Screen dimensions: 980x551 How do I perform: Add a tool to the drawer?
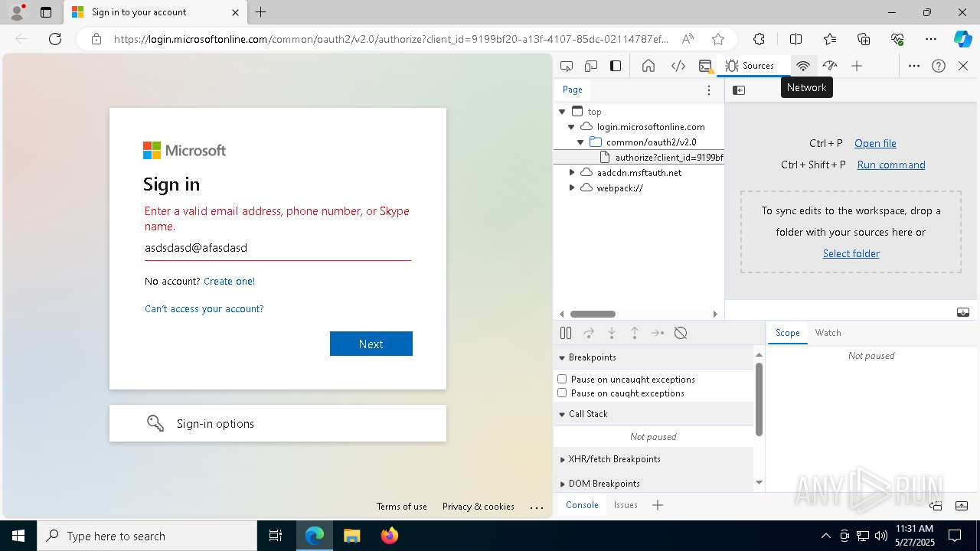coord(658,505)
